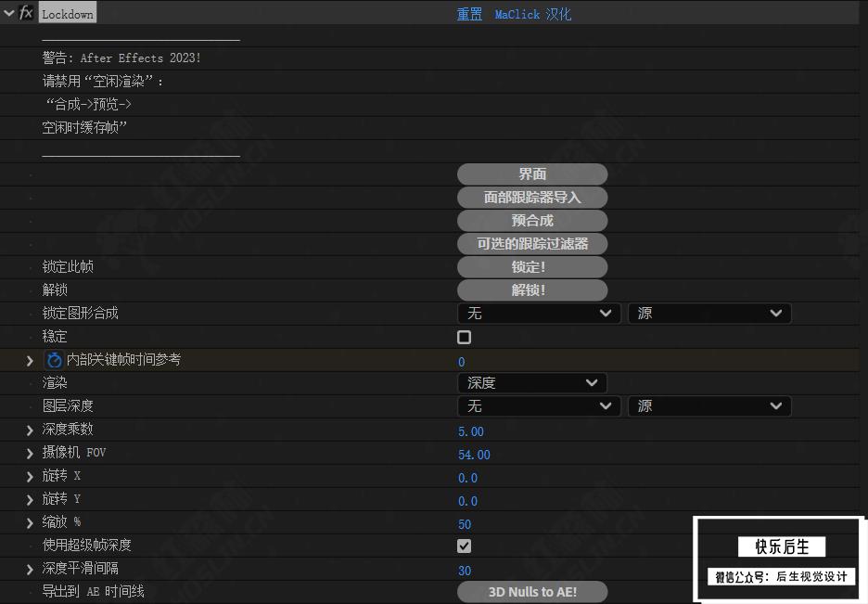
Task: Expand the 旋转 X property
Action: 30,477
